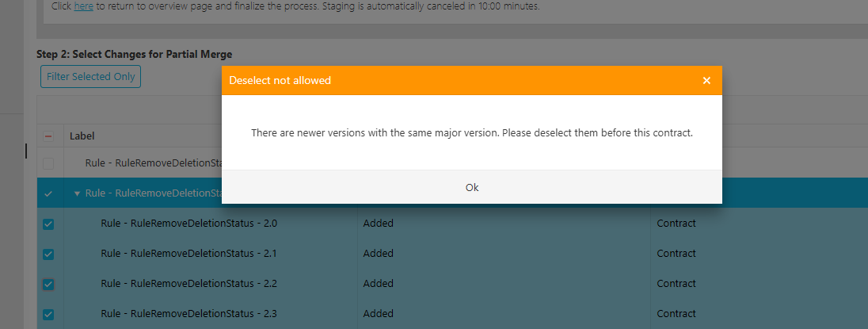Select the RuleRemoveDeletionStatus - 2.1 row label

(188, 254)
